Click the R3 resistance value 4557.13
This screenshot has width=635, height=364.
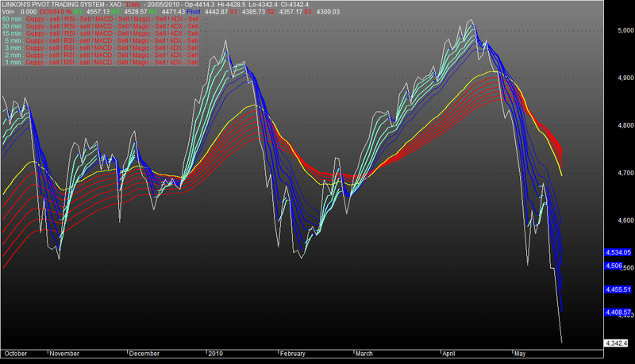(98, 12)
